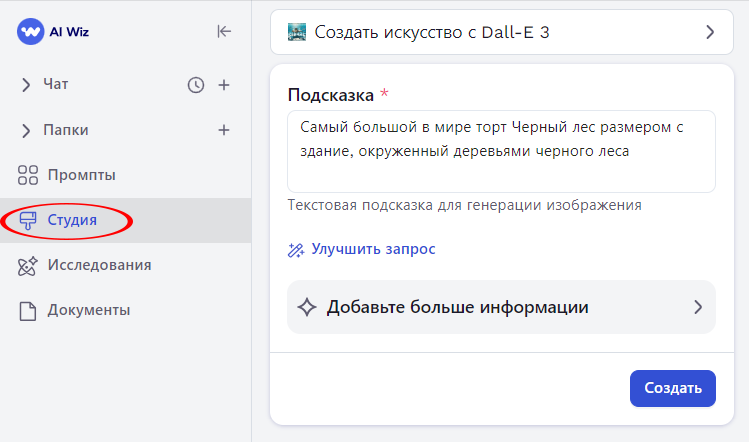Expand the Папки section chevron
This screenshot has height=442, width=749.
coord(26,130)
